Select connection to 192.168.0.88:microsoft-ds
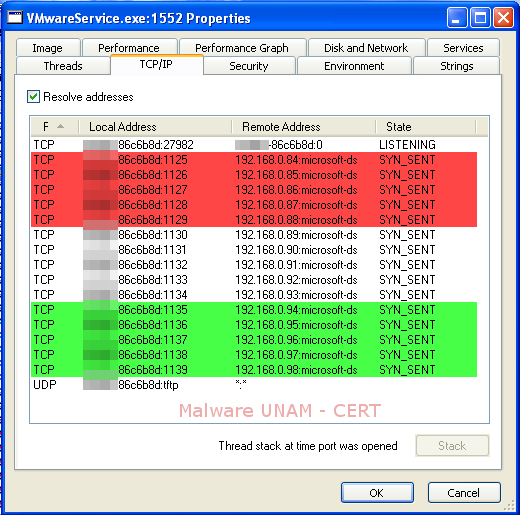 254,220
